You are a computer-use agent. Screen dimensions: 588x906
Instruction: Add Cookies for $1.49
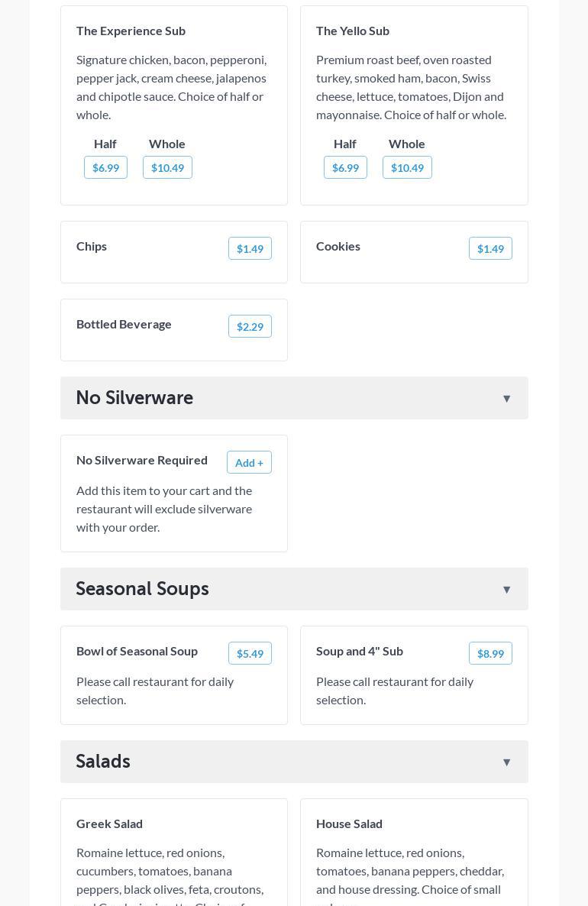pos(490,248)
